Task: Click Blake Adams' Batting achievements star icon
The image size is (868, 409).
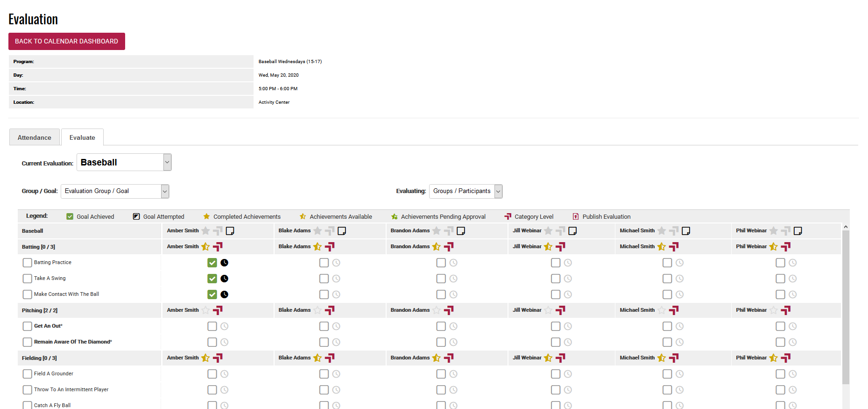Action: tap(318, 247)
